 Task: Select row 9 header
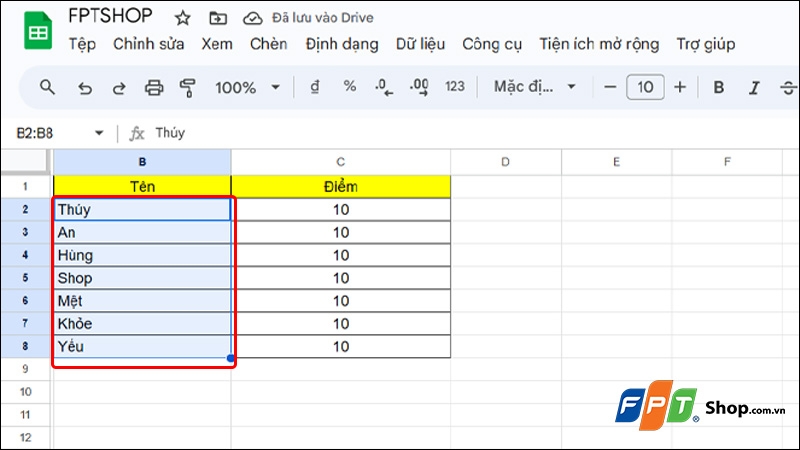click(x=25, y=369)
